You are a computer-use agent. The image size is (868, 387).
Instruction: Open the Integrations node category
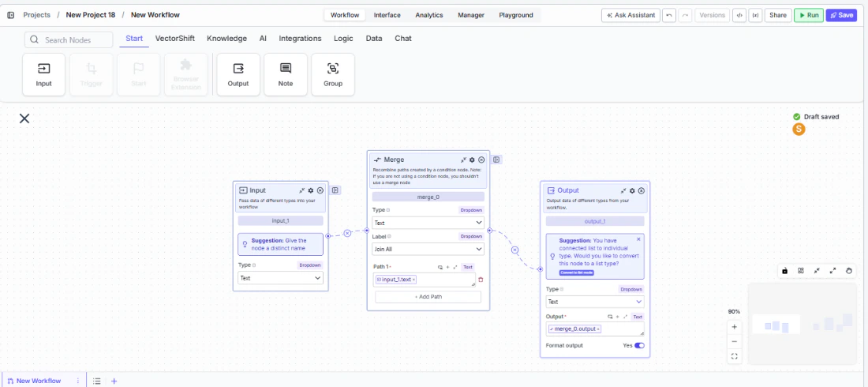click(x=300, y=38)
